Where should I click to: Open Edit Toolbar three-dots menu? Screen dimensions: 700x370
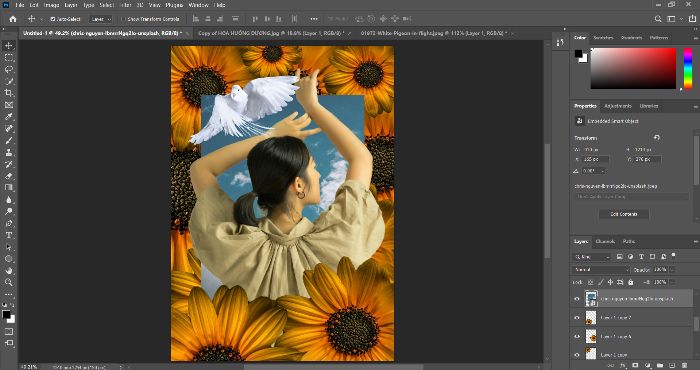(x=8, y=295)
